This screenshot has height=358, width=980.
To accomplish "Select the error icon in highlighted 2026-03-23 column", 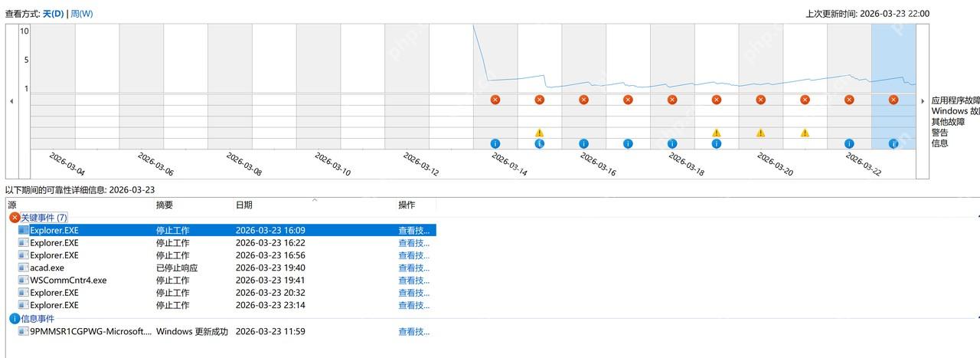I will pos(893,100).
